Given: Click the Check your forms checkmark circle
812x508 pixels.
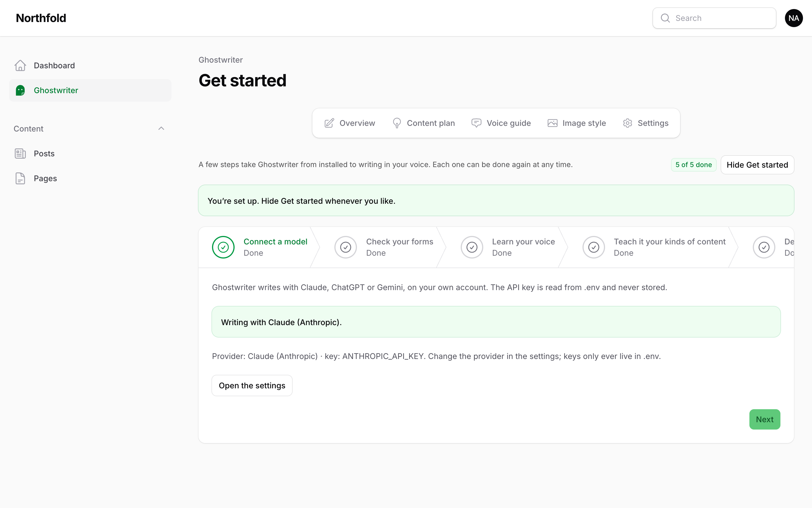Looking at the screenshot, I should pos(346,247).
